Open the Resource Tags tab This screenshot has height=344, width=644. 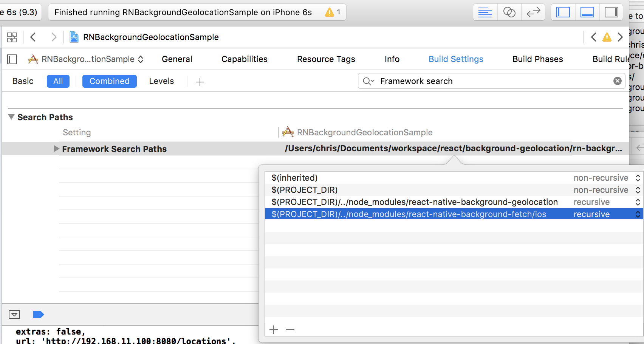tap(326, 59)
